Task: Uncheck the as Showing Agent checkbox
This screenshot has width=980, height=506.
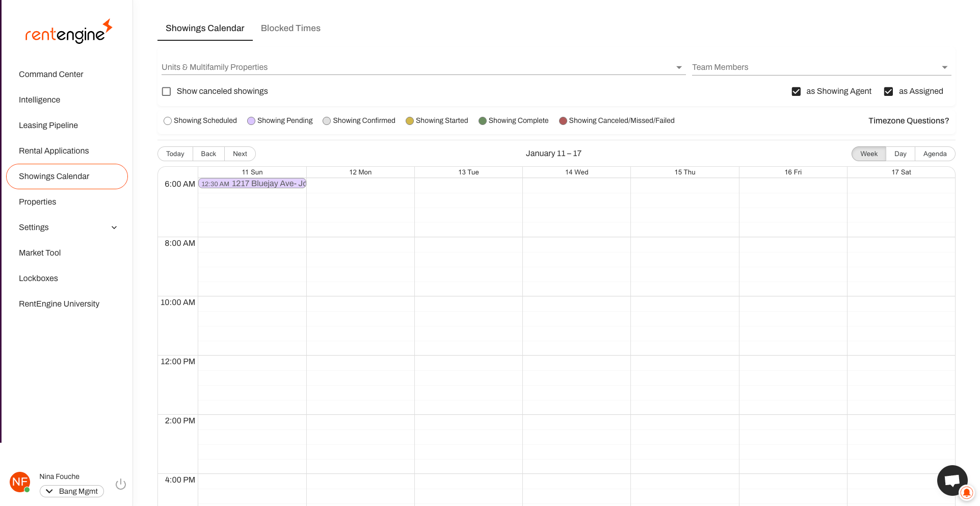Action: [796, 91]
